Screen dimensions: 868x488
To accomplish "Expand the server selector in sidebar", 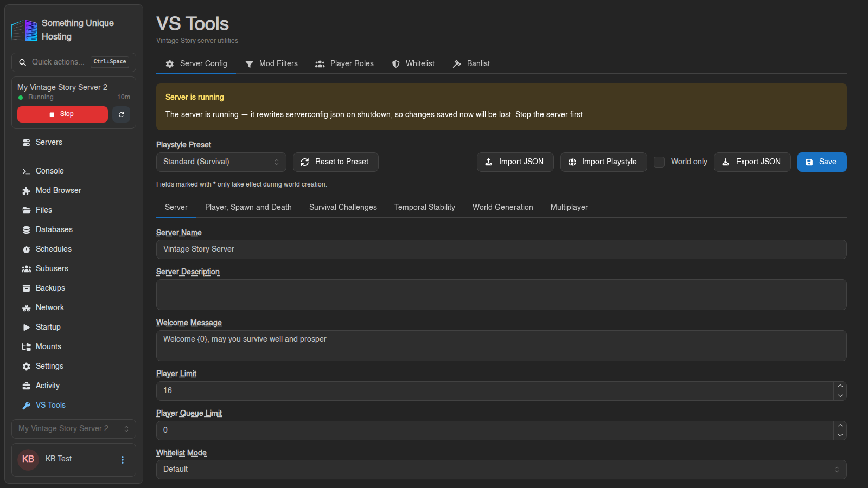I will click(x=74, y=429).
